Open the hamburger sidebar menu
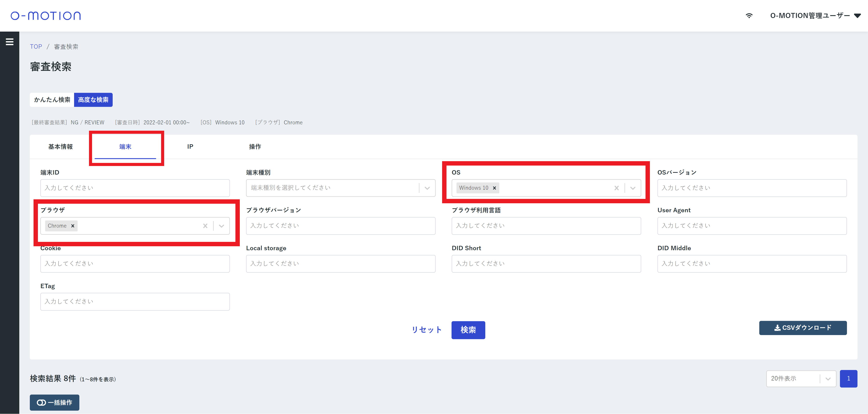This screenshot has height=414, width=868. (9, 42)
